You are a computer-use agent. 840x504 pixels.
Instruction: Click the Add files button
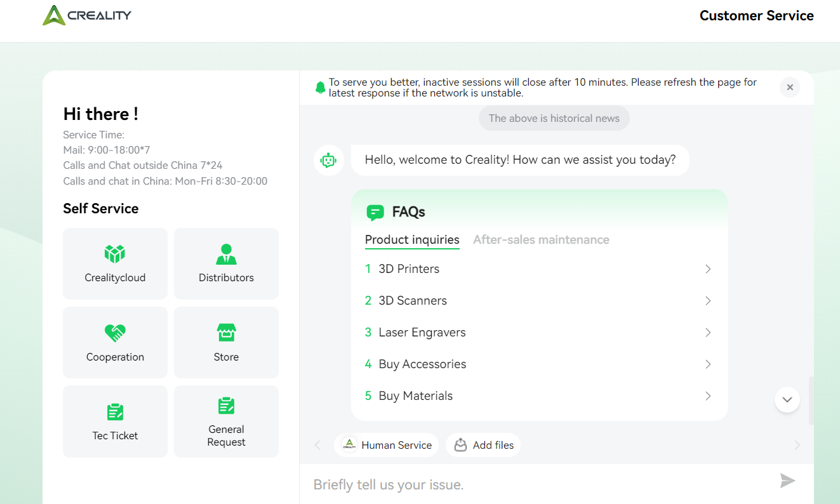483,445
